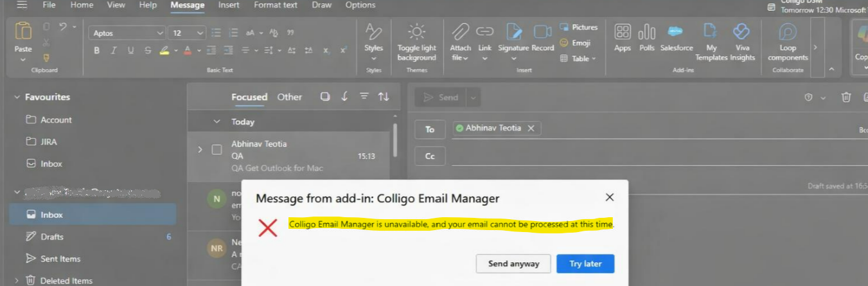This screenshot has width=868, height=286.
Task: Click the Clear formatting icon
Action: [x=274, y=33]
